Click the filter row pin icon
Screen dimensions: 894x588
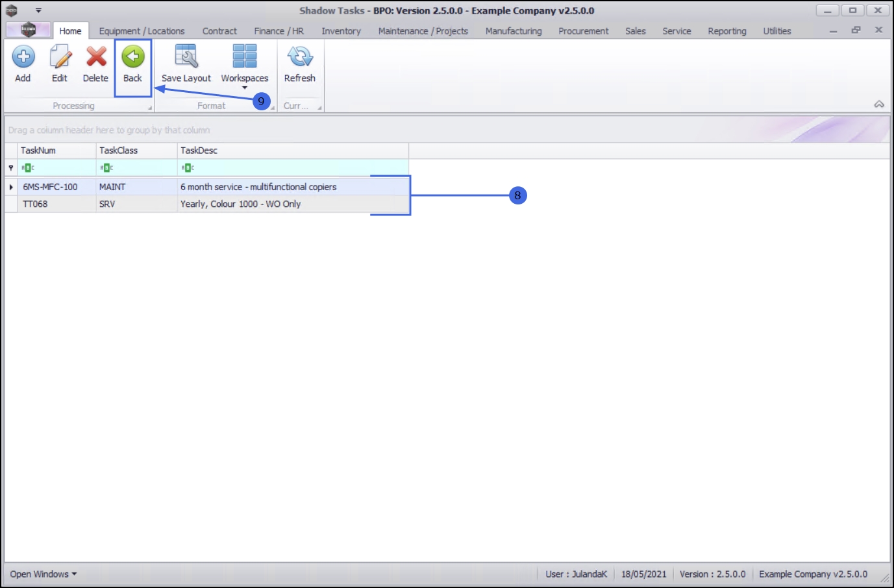click(x=11, y=167)
